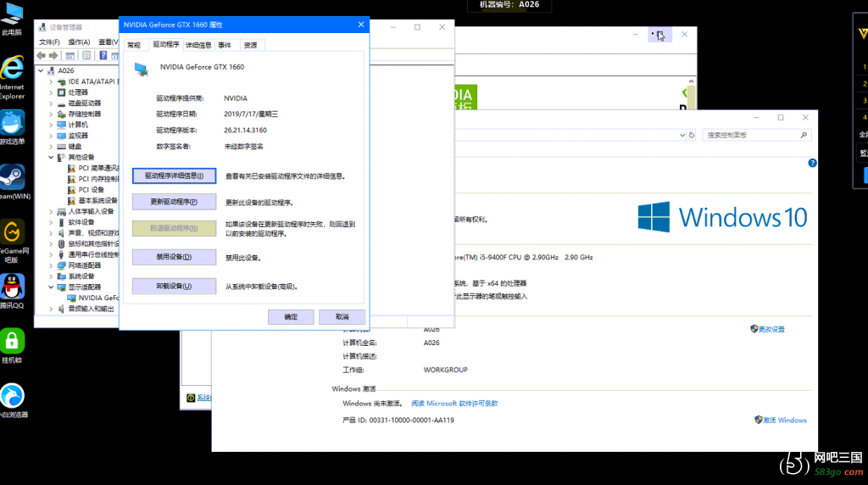Expand the IDE ATA/ATAPI node
Viewport: 868px width, 485px height.
[x=51, y=81]
